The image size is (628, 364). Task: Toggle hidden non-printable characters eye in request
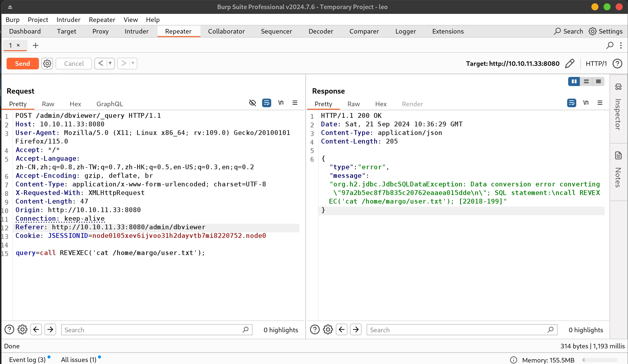[x=252, y=103]
